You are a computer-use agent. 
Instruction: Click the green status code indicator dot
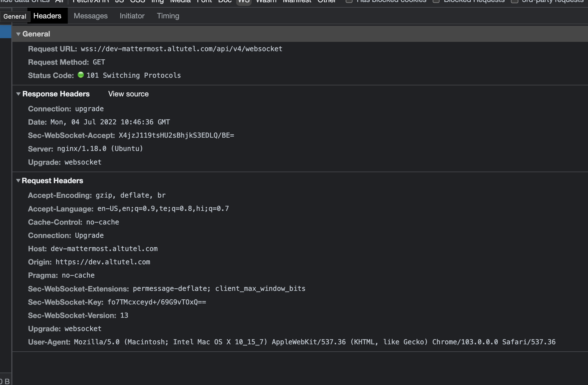81,75
